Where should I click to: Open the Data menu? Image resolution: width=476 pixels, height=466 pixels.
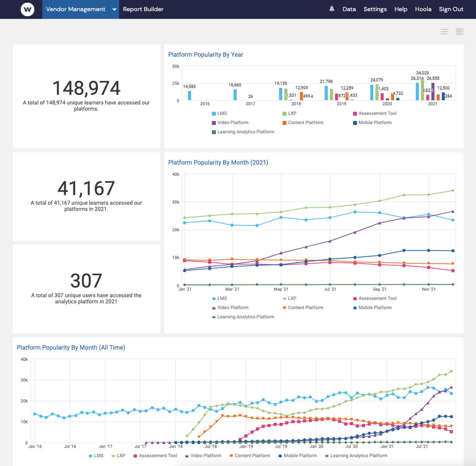[x=349, y=9]
